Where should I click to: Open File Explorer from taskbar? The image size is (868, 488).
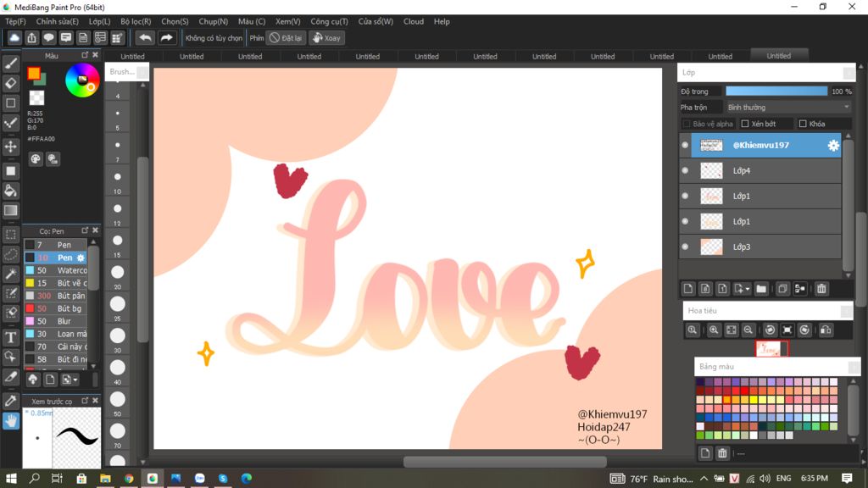105,479
